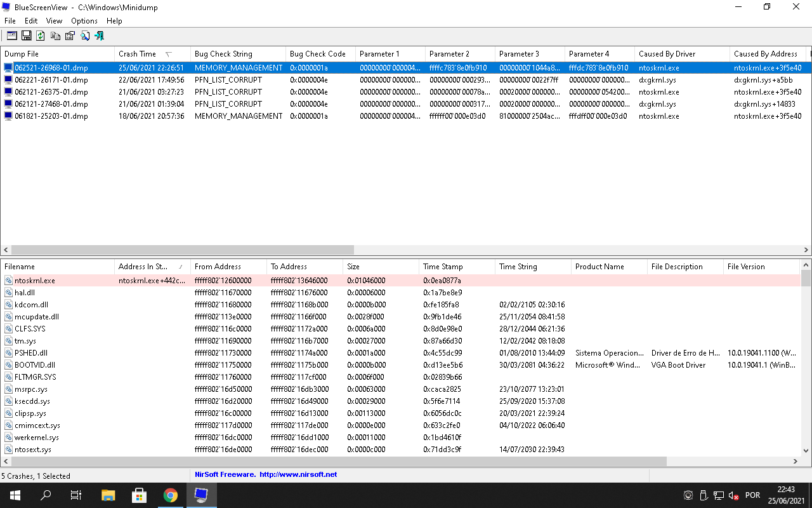Copy selected items with toolbar icon

tap(56, 36)
